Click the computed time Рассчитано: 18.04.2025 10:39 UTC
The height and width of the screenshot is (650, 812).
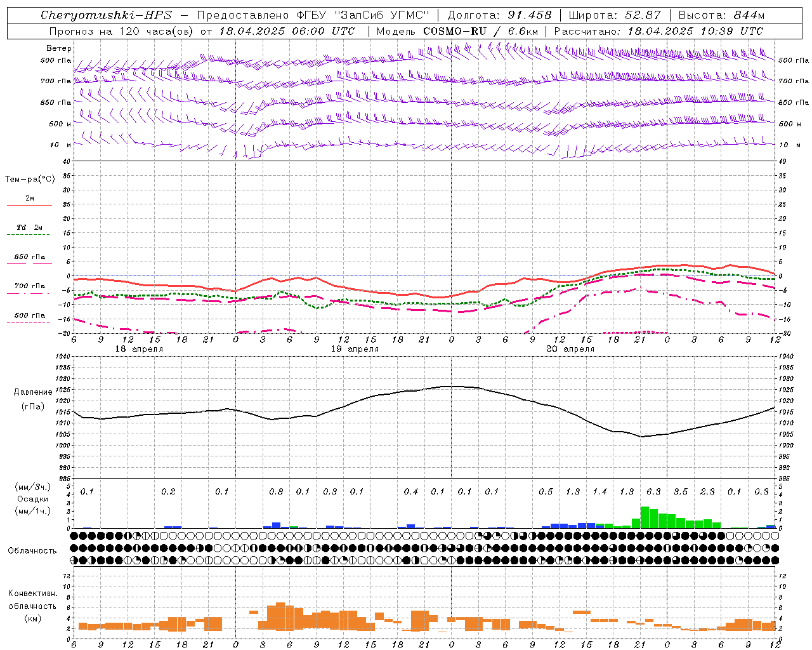658,31
